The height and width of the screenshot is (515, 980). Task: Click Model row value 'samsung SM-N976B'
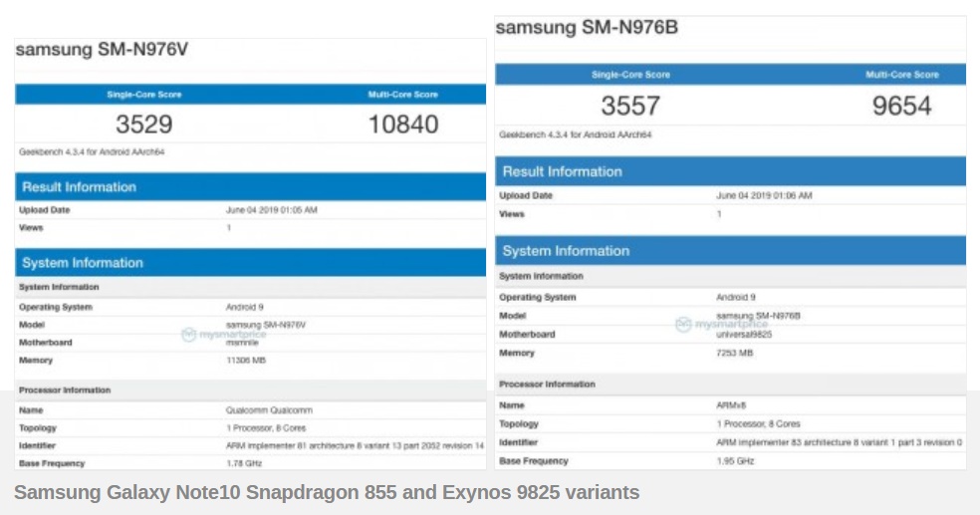click(758, 316)
